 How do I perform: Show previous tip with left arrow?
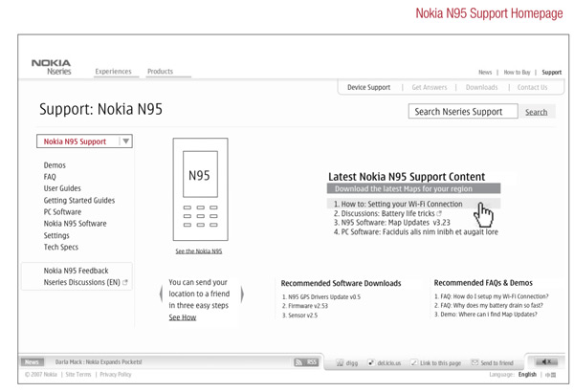161,294
